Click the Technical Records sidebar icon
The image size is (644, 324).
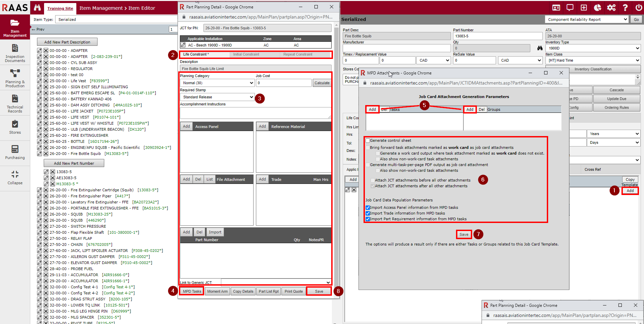pos(15,104)
